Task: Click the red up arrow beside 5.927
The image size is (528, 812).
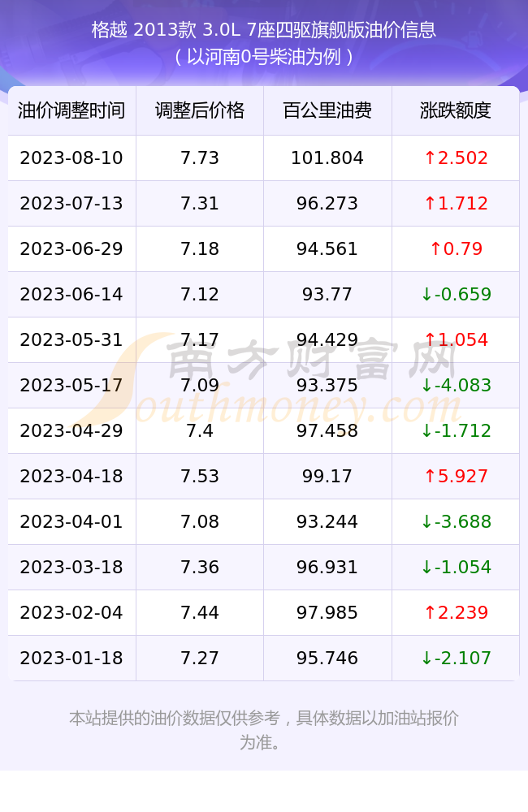Action: 430,476
